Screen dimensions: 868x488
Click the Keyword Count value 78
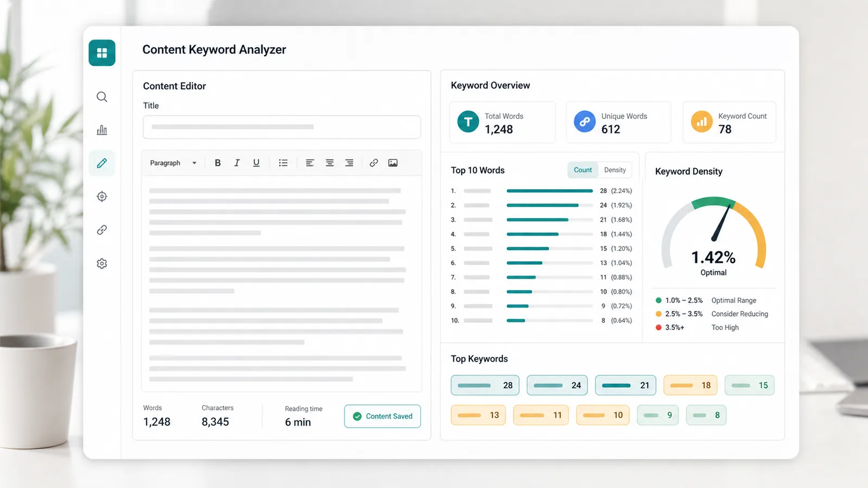click(x=725, y=130)
